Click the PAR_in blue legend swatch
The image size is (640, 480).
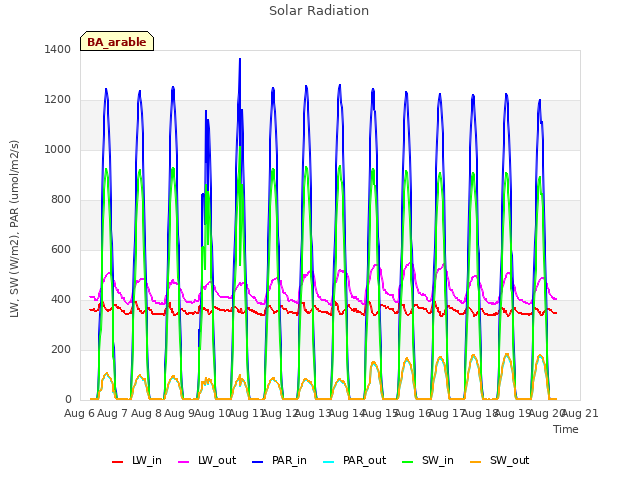click(x=257, y=462)
